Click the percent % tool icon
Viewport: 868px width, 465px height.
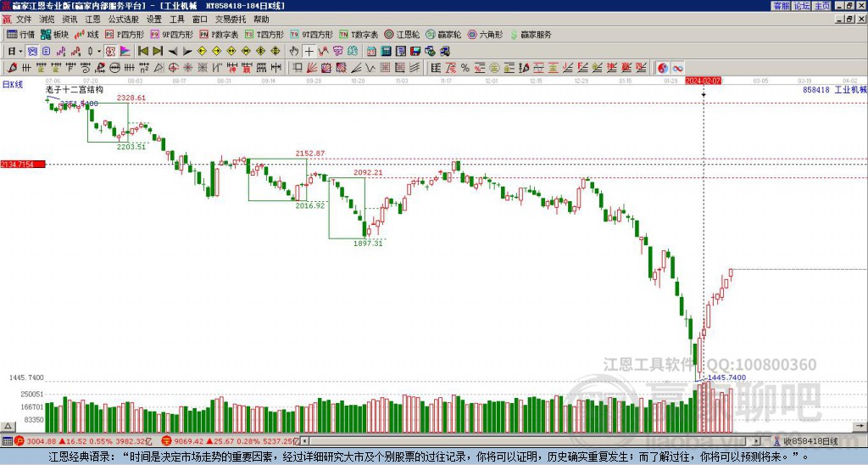465,68
